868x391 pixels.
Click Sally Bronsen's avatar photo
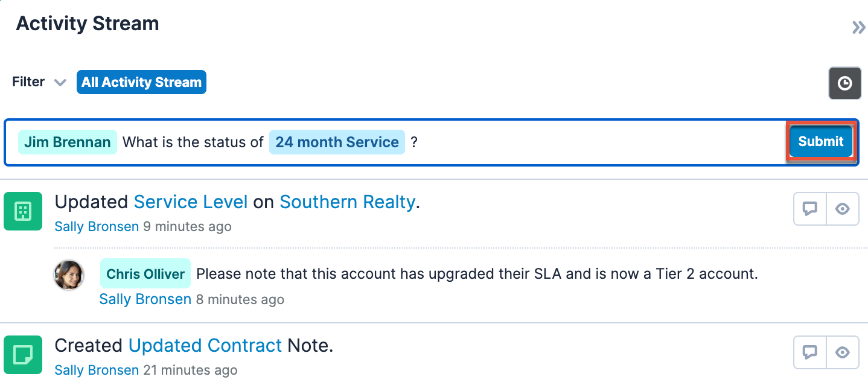(69, 275)
